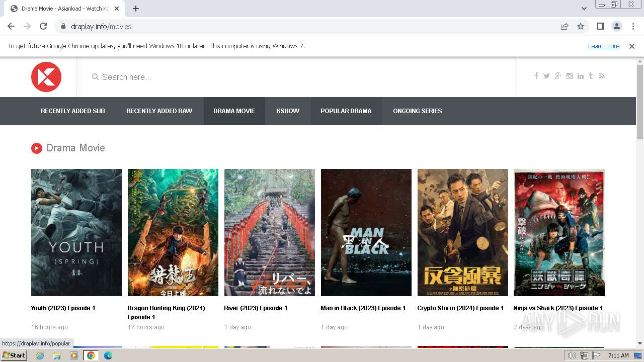
Task: Go back to the previous page
Action: 11,26
